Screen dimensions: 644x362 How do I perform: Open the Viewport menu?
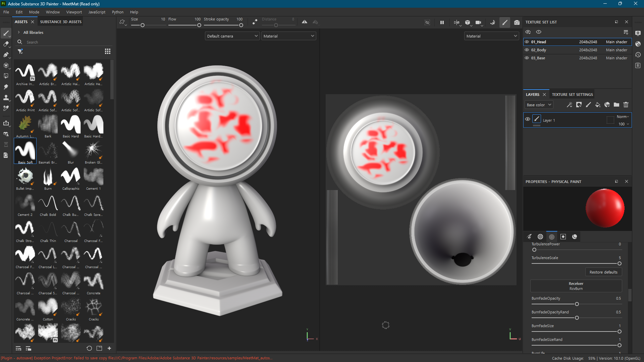[x=74, y=12]
